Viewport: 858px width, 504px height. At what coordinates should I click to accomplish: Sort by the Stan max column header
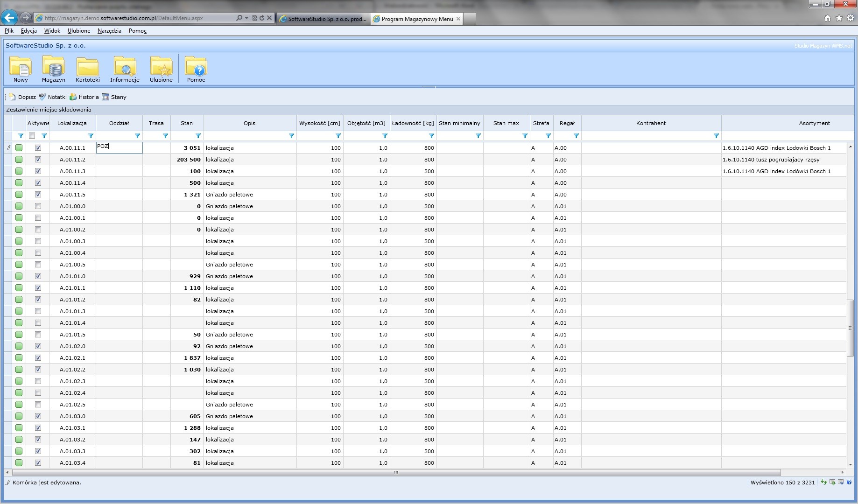506,123
